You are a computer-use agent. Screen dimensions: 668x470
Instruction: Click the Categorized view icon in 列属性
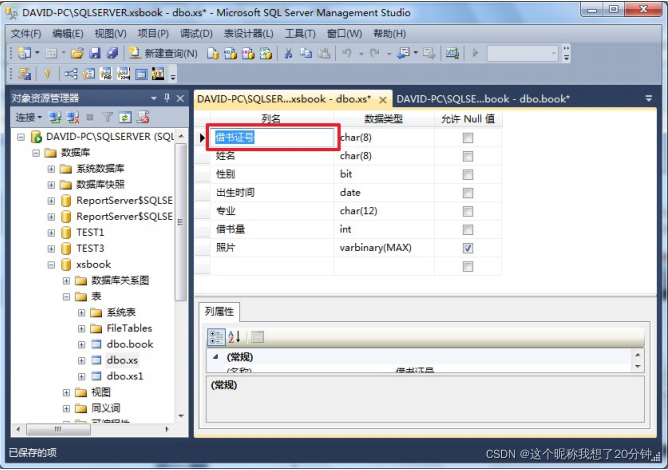tap(216, 337)
